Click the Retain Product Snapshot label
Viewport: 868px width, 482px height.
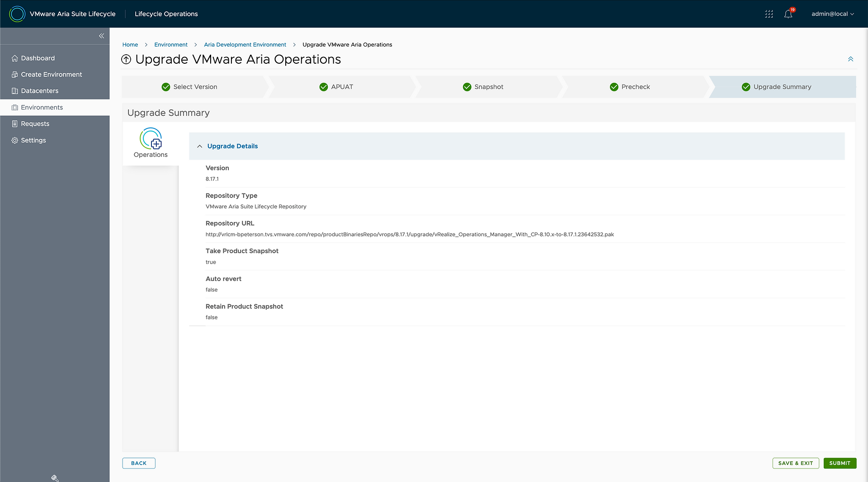[244, 307]
